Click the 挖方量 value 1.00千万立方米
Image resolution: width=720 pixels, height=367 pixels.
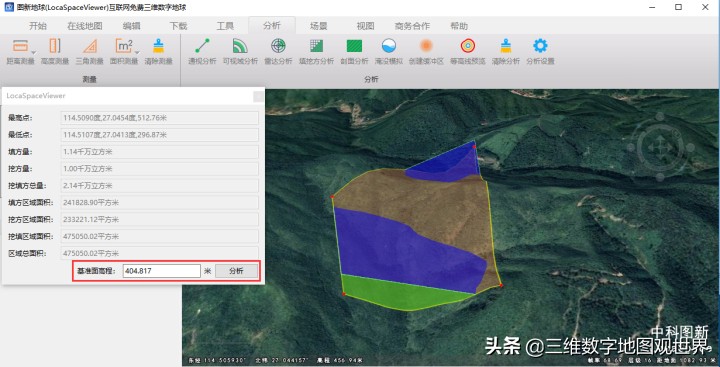tap(159, 169)
